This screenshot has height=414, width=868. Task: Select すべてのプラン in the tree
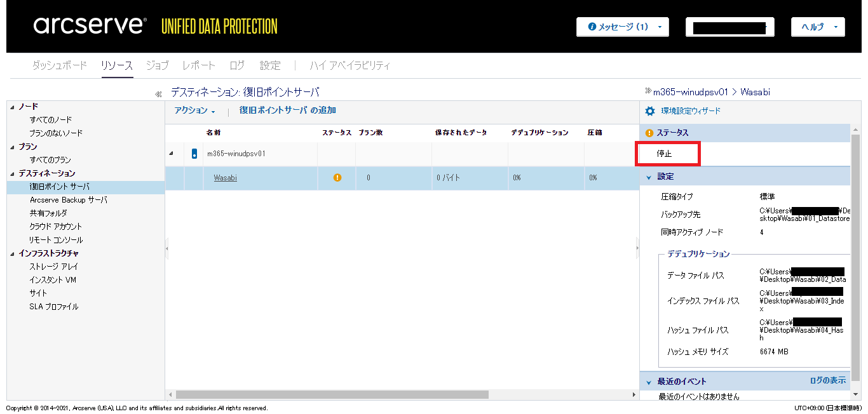coord(50,160)
